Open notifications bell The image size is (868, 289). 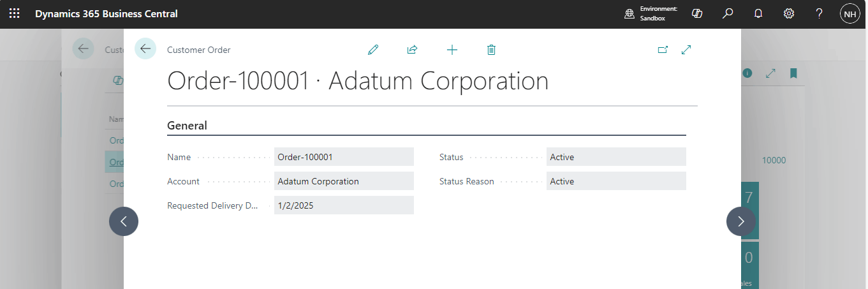click(758, 13)
